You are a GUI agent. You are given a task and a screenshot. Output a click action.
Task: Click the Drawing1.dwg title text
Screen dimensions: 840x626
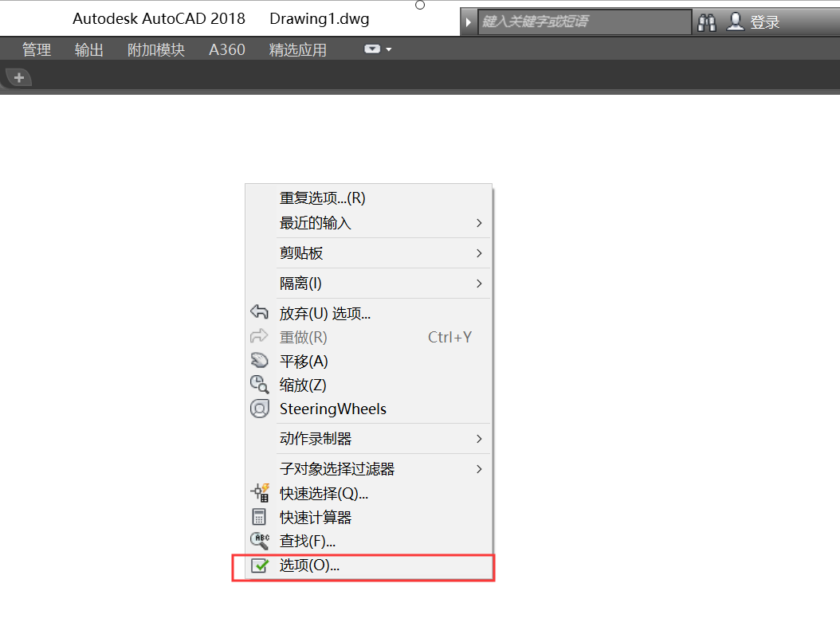pos(320,19)
